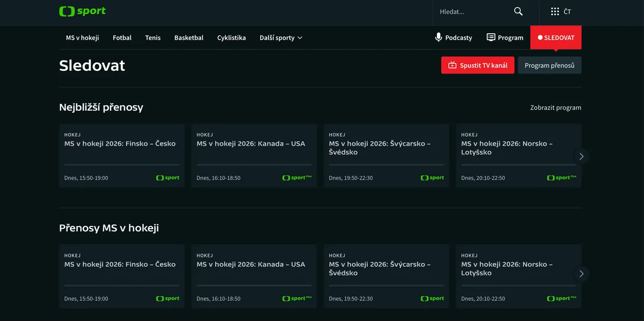Open Norsko – Lotyšsko title under Přenosy MS v hokeji
The image size is (644, 321).
507,268
